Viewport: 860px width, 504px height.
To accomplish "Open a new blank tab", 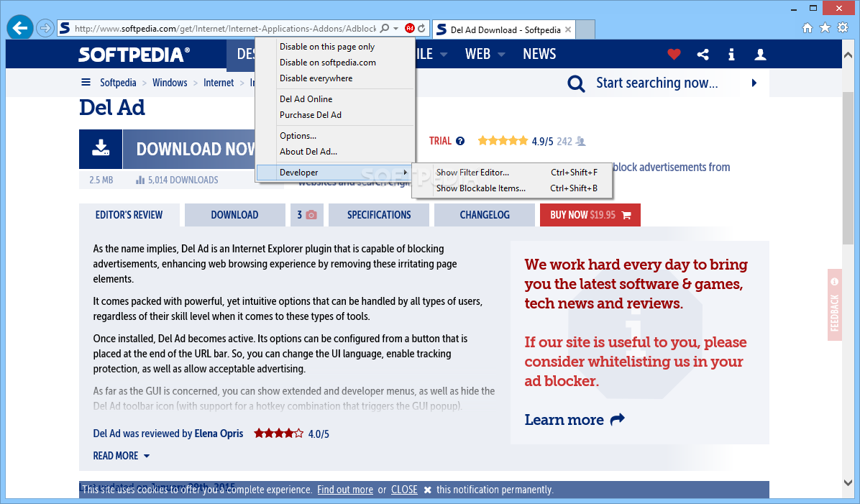I will (585, 29).
